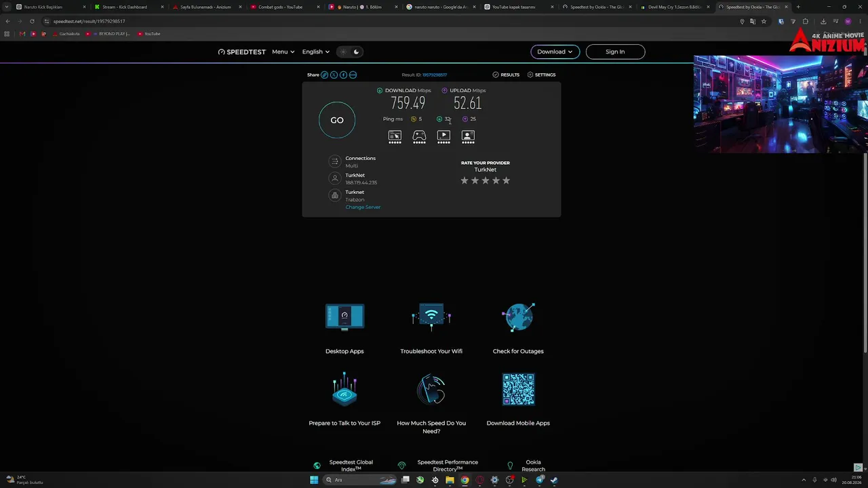Rate TurkNet four stars
The image size is (868, 488).
click(496, 180)
